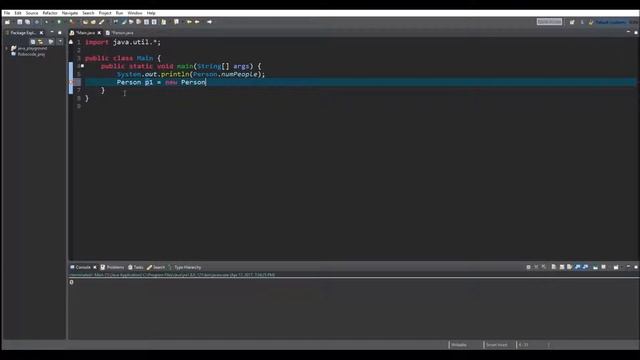Toggle the Pin Console icon
The height and width of the screenshot is (360, 640).
(596, 267)
